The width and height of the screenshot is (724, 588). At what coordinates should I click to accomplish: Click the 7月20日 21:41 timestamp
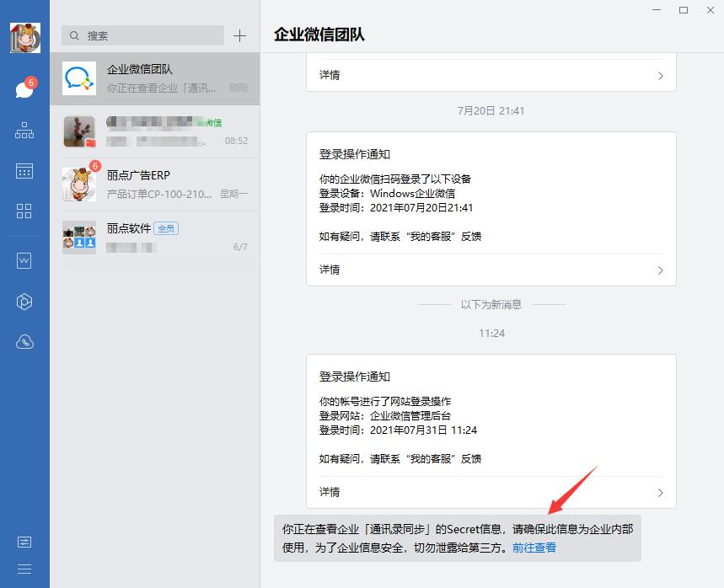point(491,110)
